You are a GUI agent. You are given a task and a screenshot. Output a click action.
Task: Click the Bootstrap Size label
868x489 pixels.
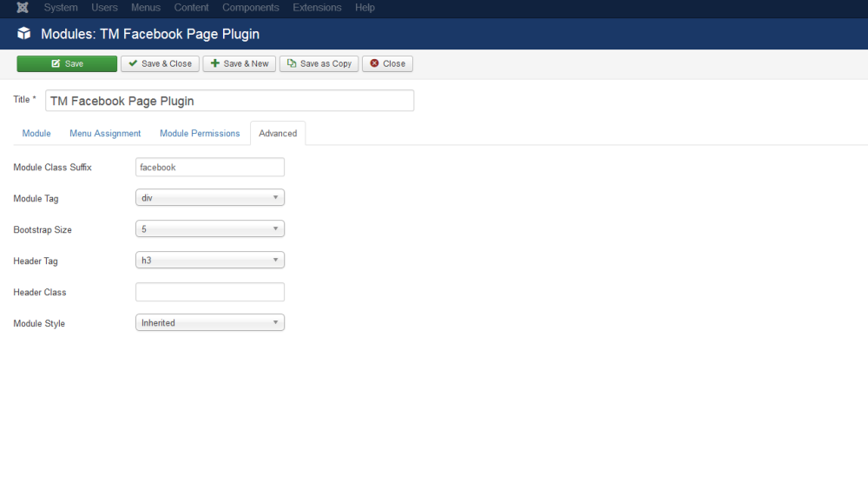43,230
